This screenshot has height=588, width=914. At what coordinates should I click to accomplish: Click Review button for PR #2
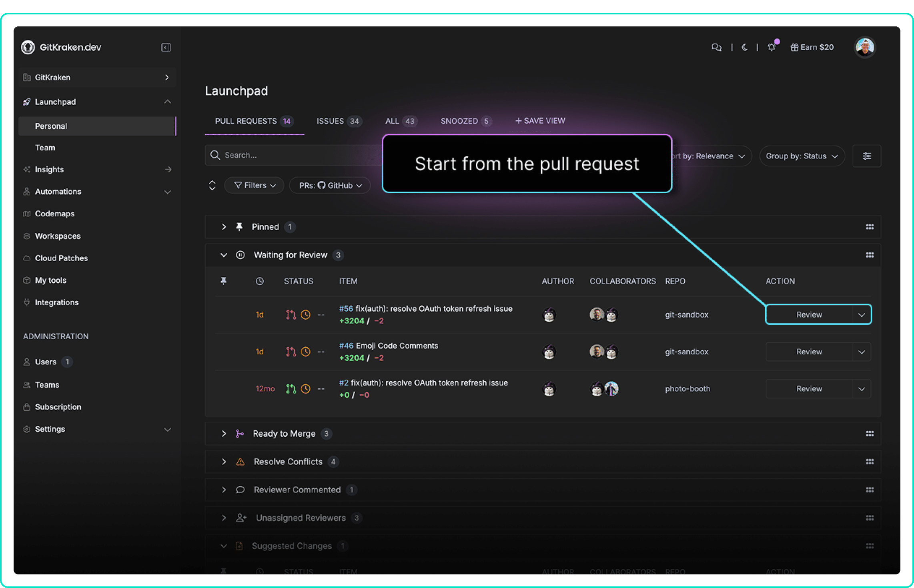809,389
